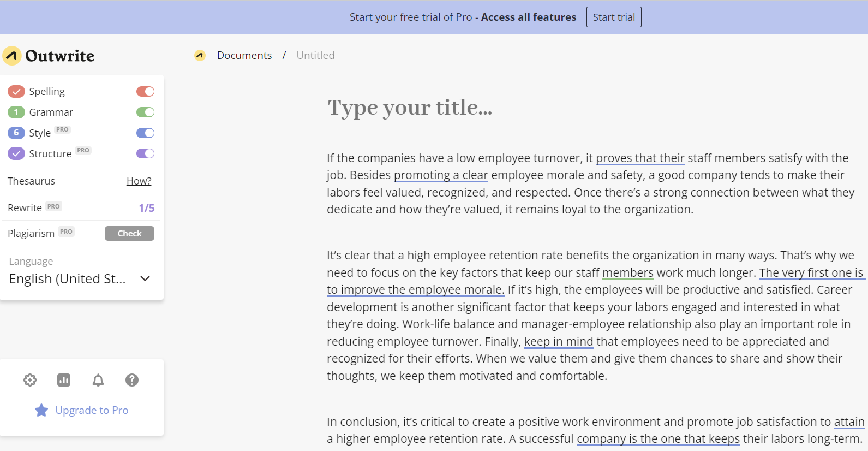Open the notifications bell icon

(98, 380)
